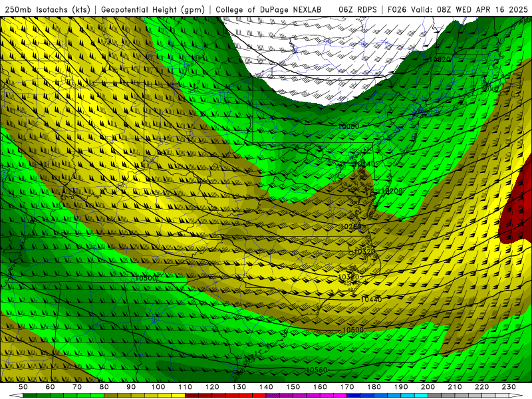
Task: Click the color scale value 110
Action: click(186, 387)
